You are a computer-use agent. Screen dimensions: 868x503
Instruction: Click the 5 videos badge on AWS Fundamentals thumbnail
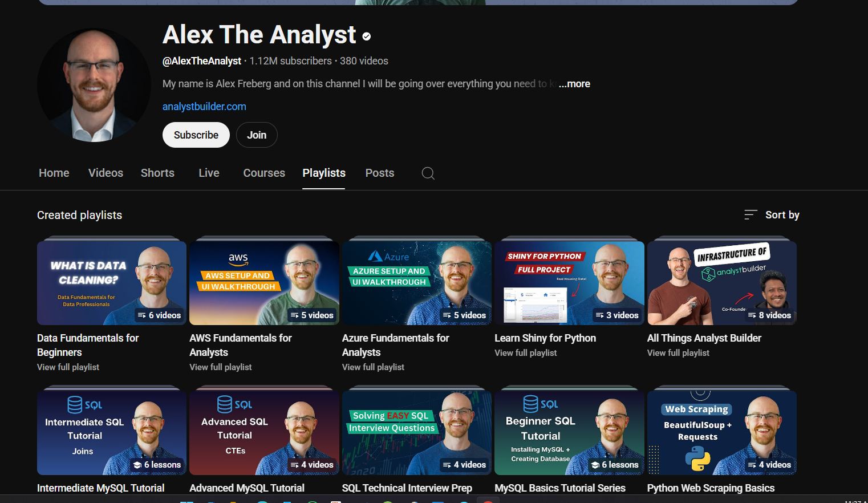click(x=312, y=315)
